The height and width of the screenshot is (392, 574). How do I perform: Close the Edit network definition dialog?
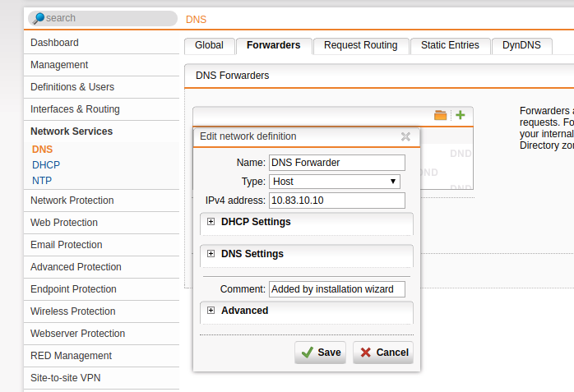[405, 137]
